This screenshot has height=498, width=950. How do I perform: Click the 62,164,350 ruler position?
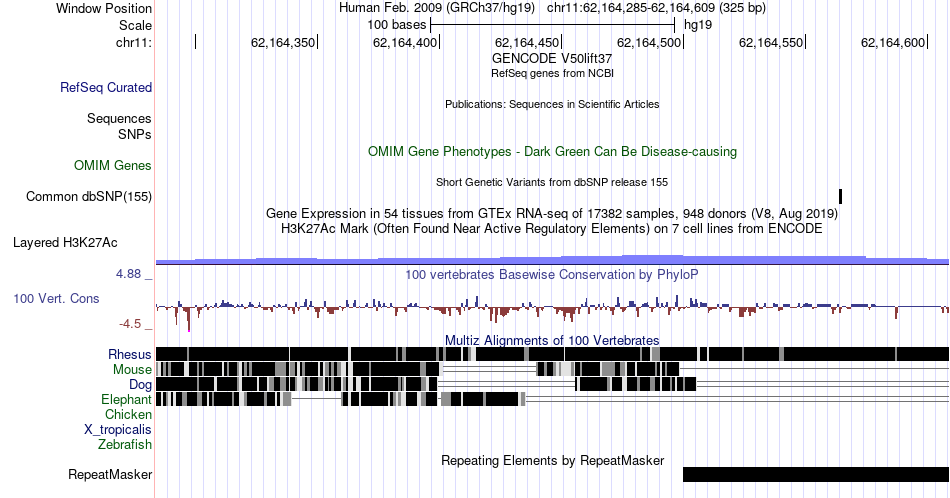[x=283, y=42]
